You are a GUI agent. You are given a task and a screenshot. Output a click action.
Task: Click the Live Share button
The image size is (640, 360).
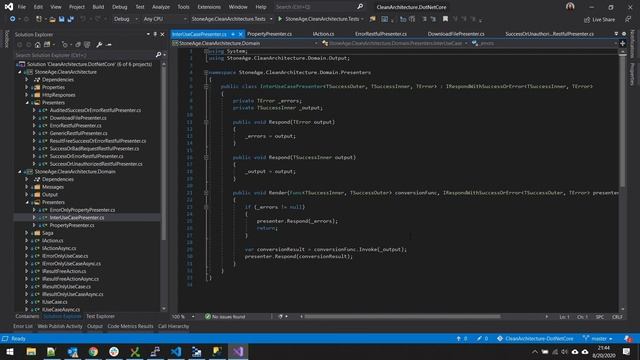(x=599, y=19)
